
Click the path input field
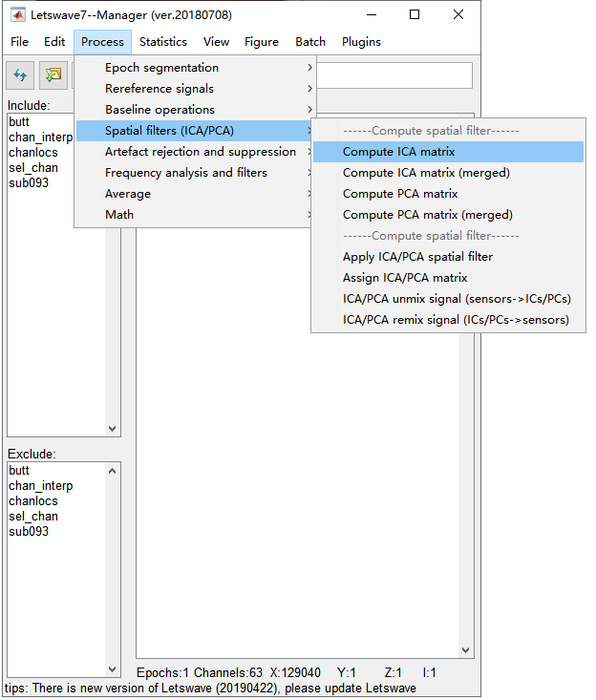[394, 75]
